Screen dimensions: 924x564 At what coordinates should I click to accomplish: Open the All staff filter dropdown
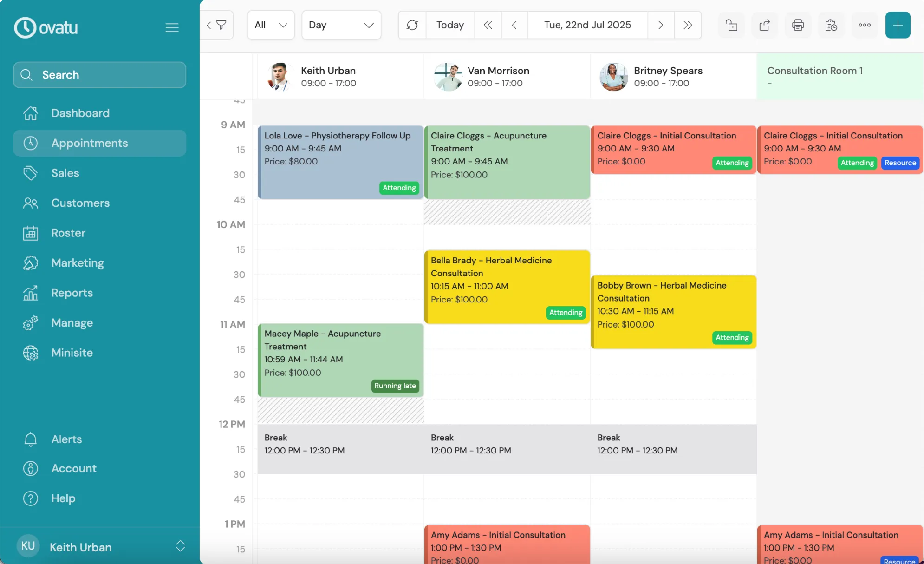271,25
